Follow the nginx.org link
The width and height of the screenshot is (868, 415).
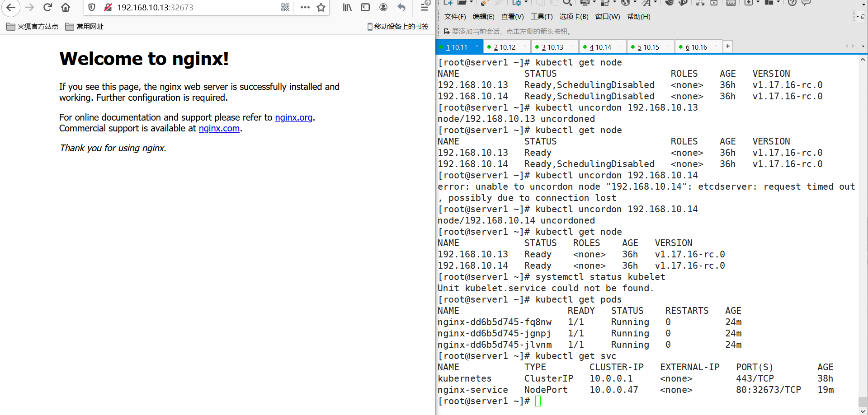294,117
